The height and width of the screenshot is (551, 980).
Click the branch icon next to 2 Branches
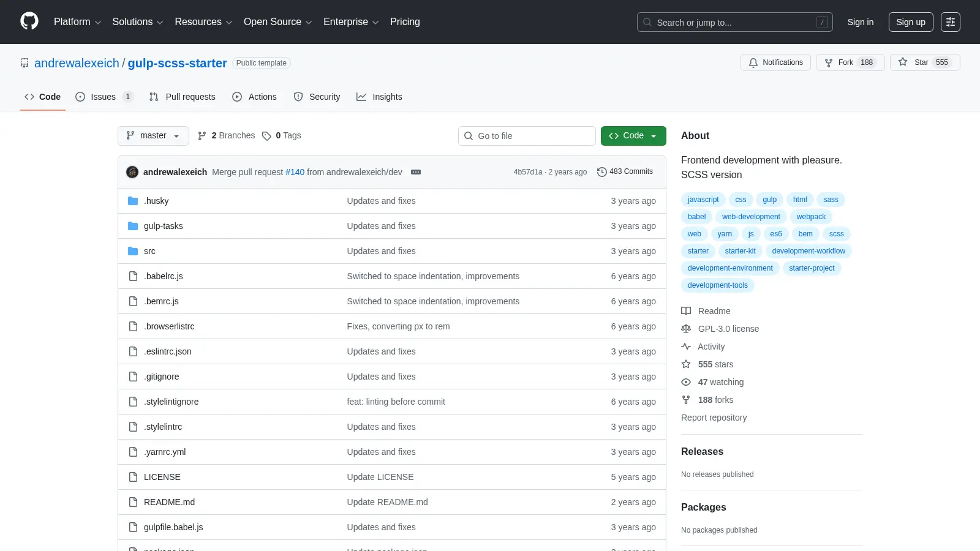click(202, 136)
